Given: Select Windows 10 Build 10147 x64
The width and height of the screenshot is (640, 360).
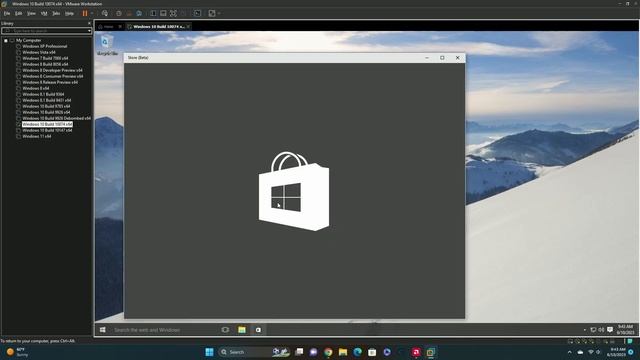Looking at the screenshot, I should pyautogui.click(x=47, y=130).
